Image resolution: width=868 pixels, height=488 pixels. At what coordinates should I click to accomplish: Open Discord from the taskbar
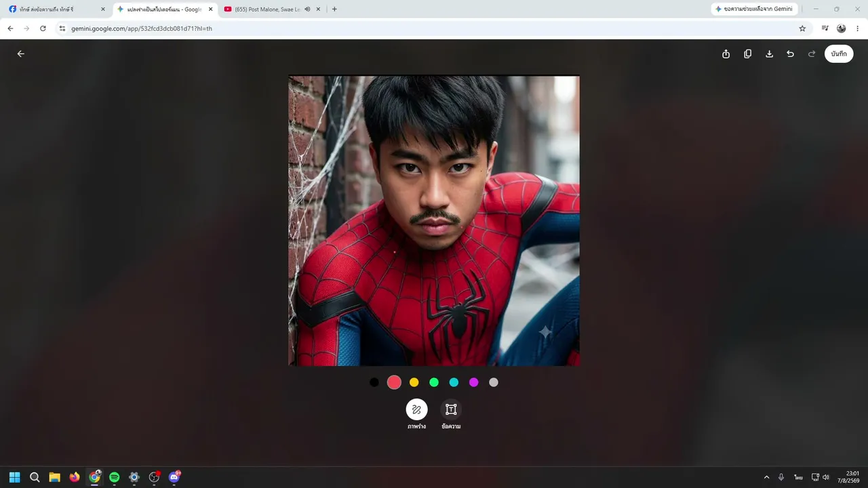click(174, 477)
